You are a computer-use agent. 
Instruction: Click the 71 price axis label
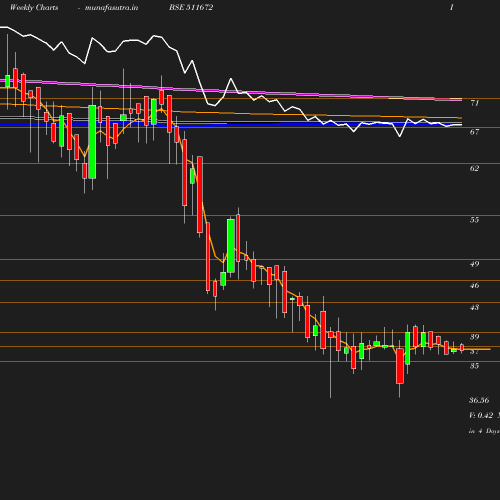(x=475, y=103)
